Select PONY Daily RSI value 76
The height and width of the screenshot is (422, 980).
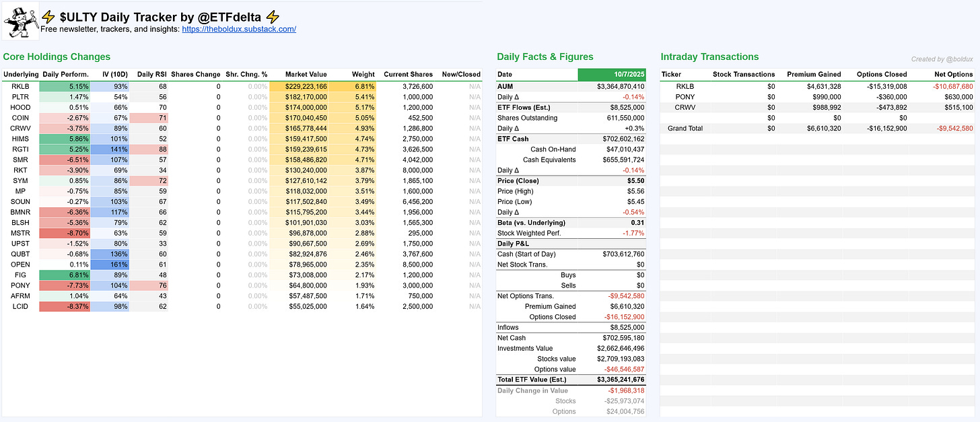point(149,285)
